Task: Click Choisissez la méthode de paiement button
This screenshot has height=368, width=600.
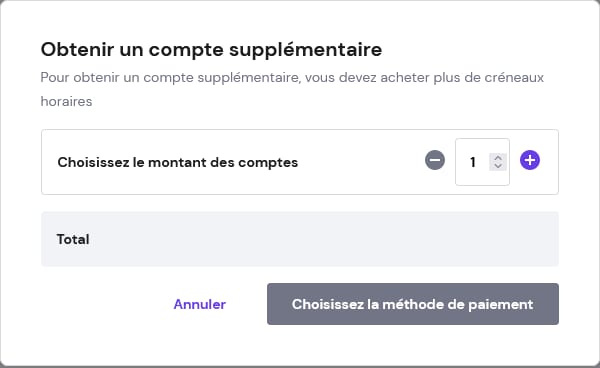Action: 412,304
